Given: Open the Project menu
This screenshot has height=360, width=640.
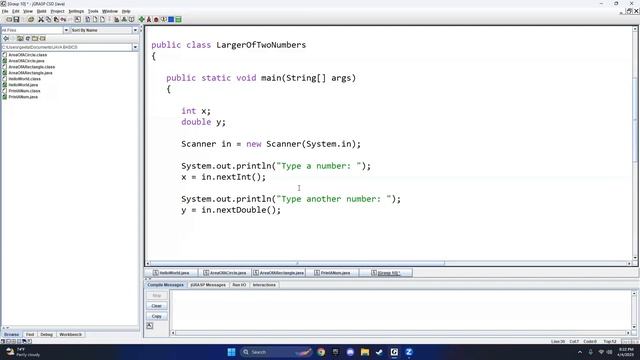Looking at the screenshot, I should tap(58, 11).
